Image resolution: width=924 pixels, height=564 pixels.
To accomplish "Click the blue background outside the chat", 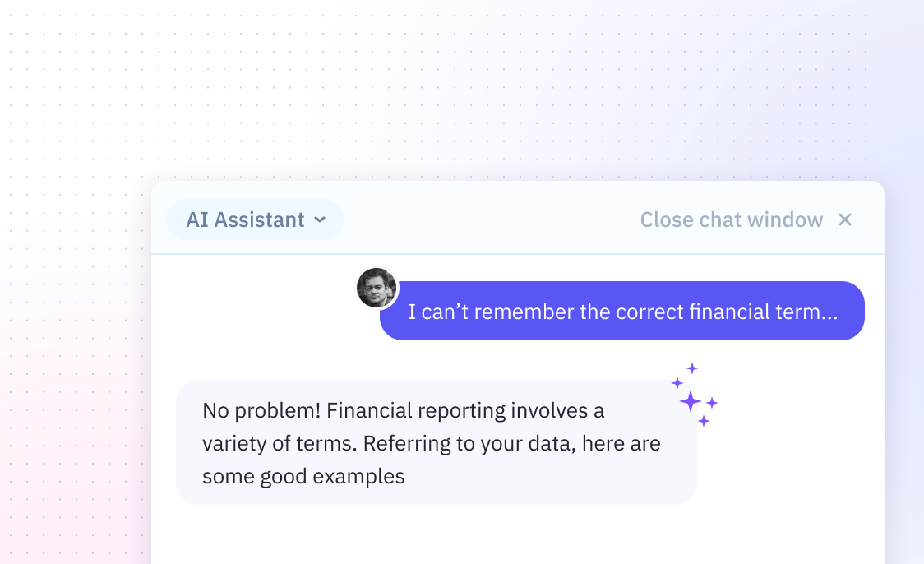I will pyautogui.click(x=658, y=82).
